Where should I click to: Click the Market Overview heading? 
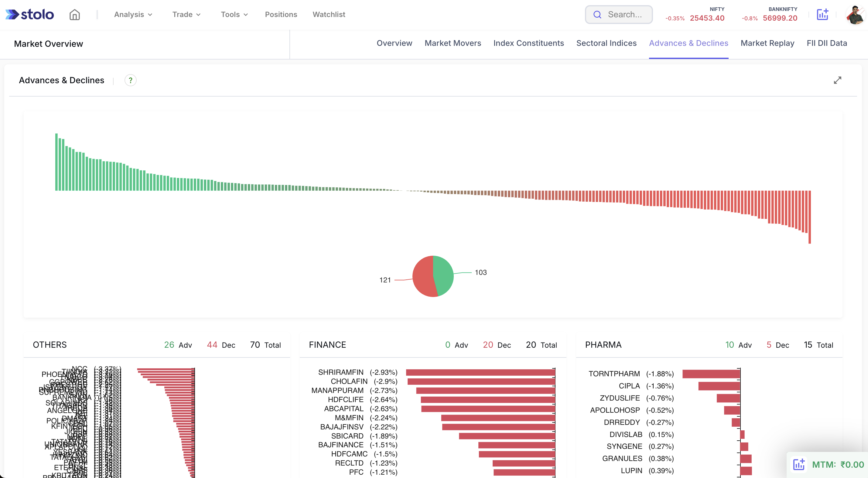pyautogui.click(x=48, y=44)
